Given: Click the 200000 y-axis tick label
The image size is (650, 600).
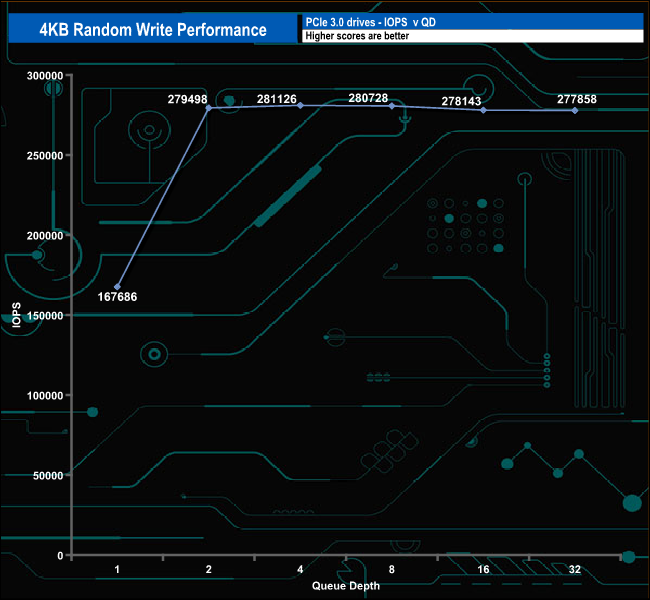Looking at the screenshot, I should 45,236.
